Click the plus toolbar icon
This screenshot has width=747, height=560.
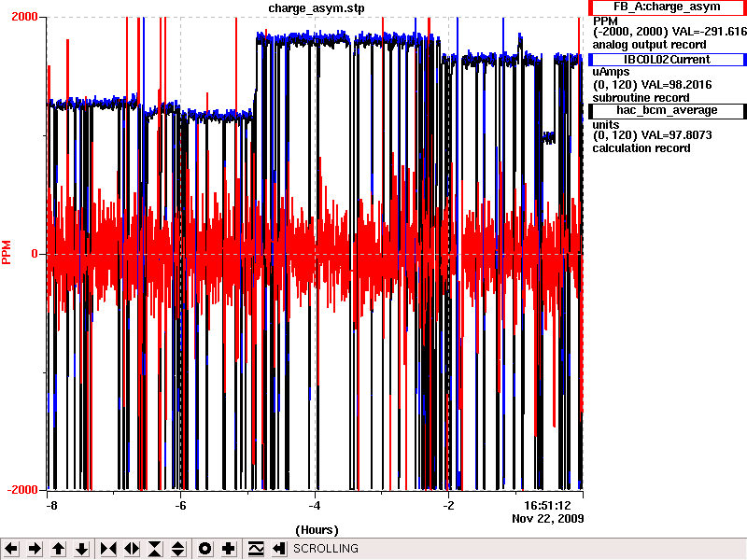click(228, 549)
